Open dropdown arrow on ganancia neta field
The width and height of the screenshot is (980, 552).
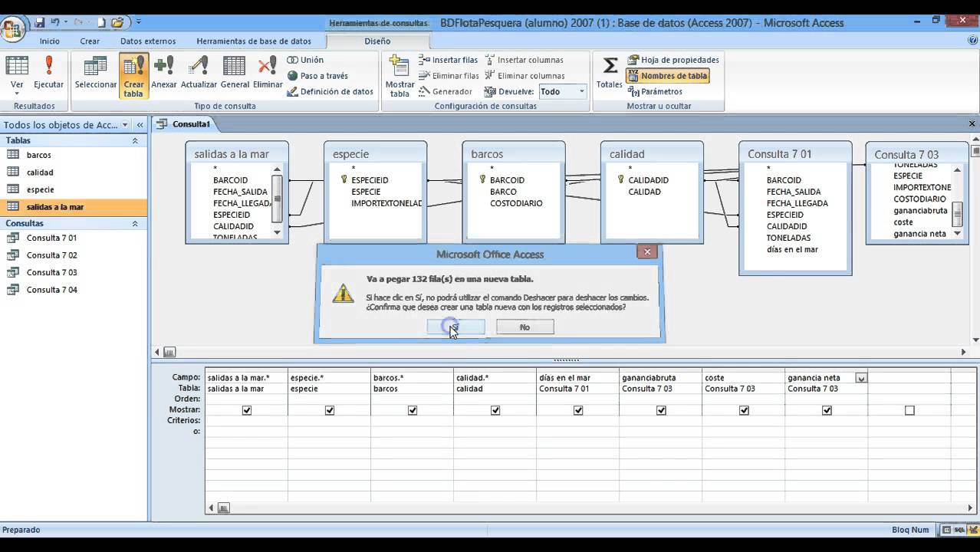pos(861,378)
